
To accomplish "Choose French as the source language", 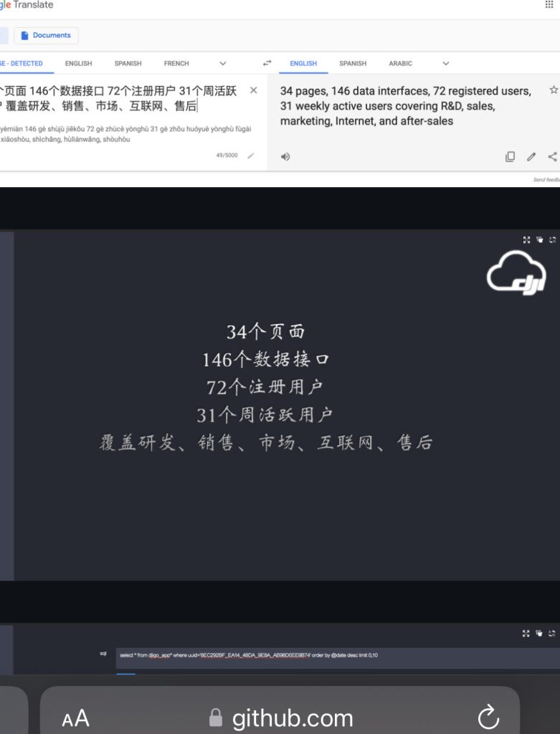I will (x=176, y=63).
